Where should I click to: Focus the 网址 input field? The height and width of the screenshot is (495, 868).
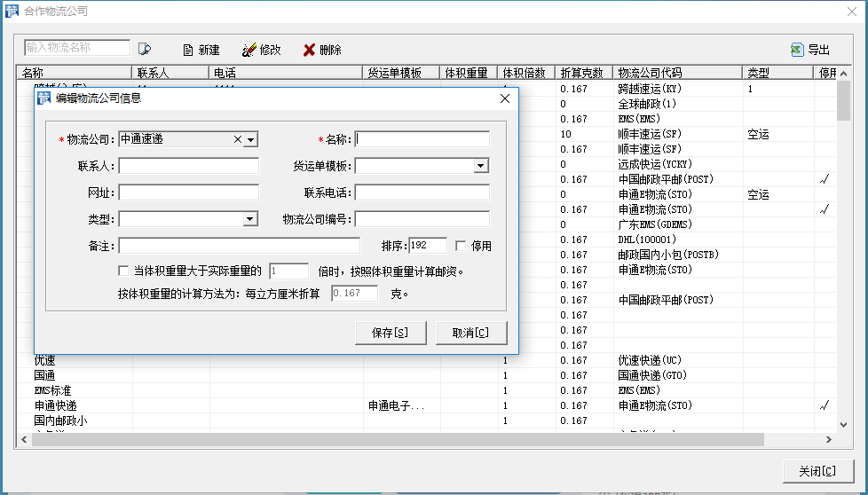coord(189,192)
